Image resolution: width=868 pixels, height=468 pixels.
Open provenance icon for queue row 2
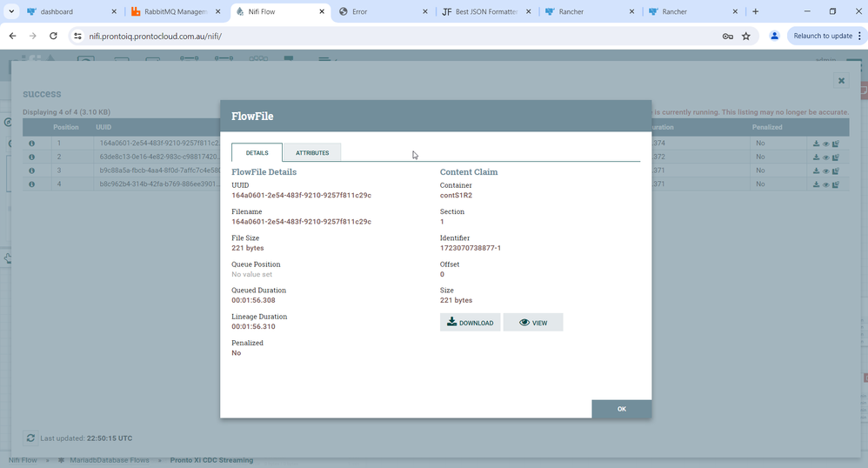pyautogui.click(x=836, y=157)
